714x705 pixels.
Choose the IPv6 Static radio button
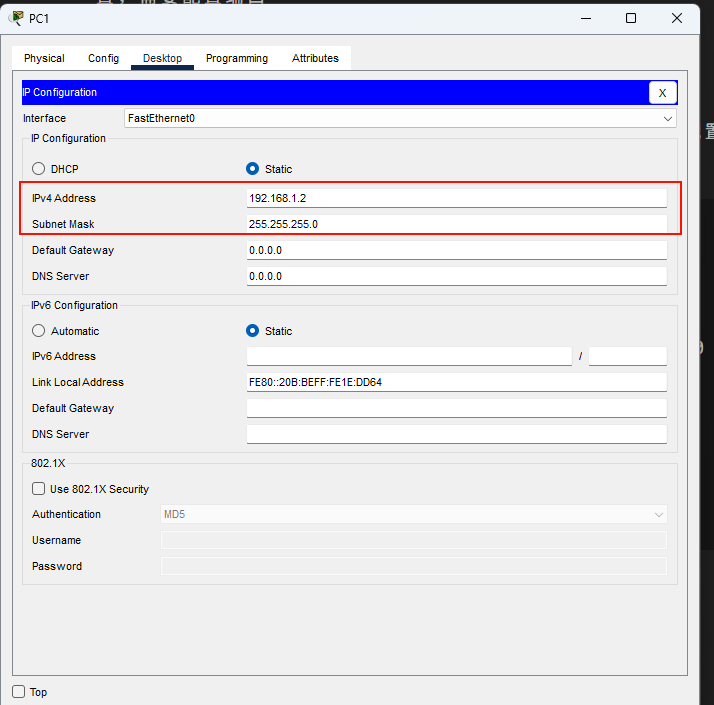(253, 331)
